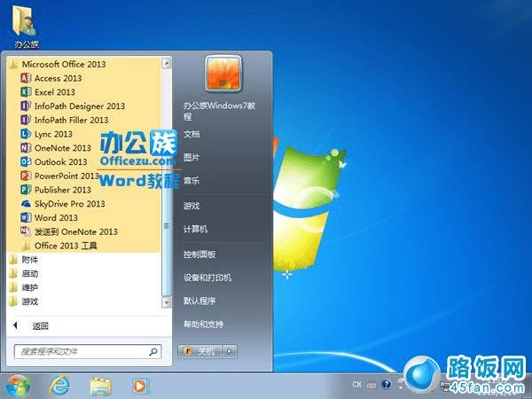
Task: Open InfoPath Filler 2013
Action: 65,120
